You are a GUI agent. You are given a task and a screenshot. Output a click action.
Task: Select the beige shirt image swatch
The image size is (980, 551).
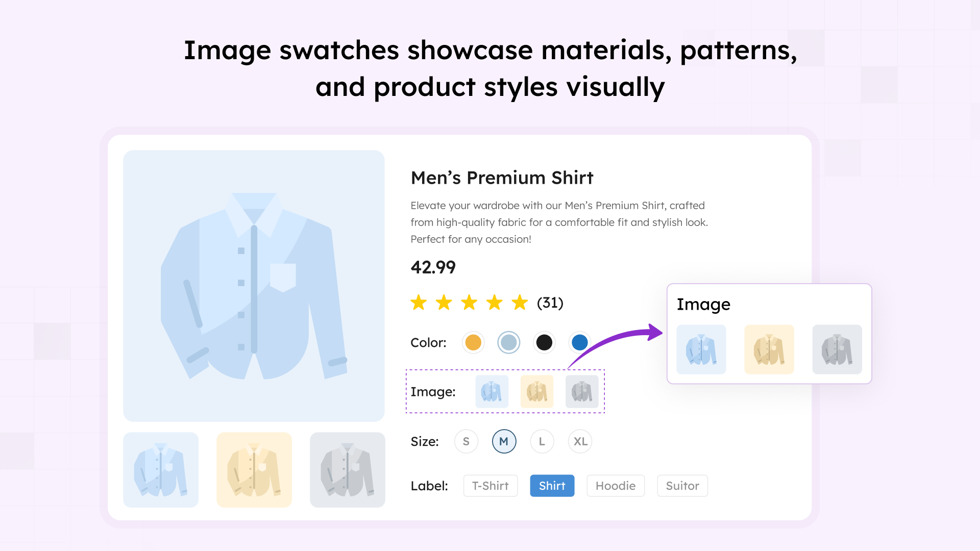[537, 391]
